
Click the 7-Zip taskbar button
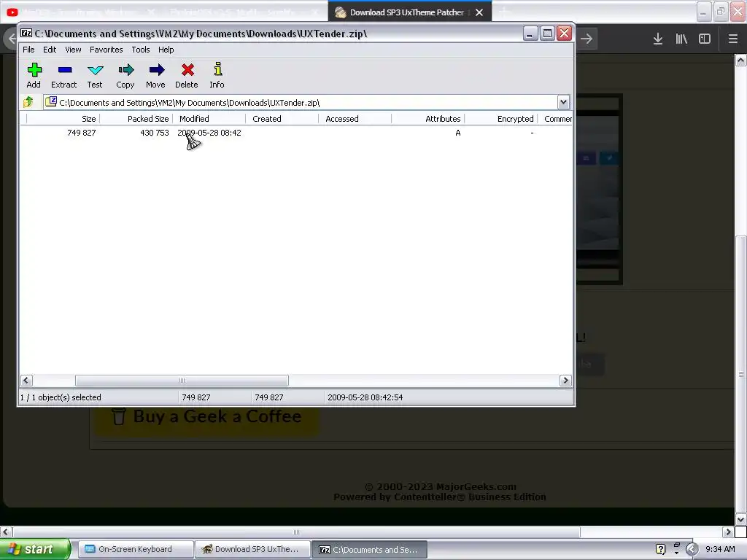[370, 550]
